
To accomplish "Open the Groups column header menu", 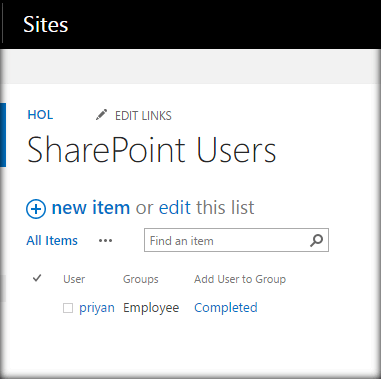I will 141,279.
